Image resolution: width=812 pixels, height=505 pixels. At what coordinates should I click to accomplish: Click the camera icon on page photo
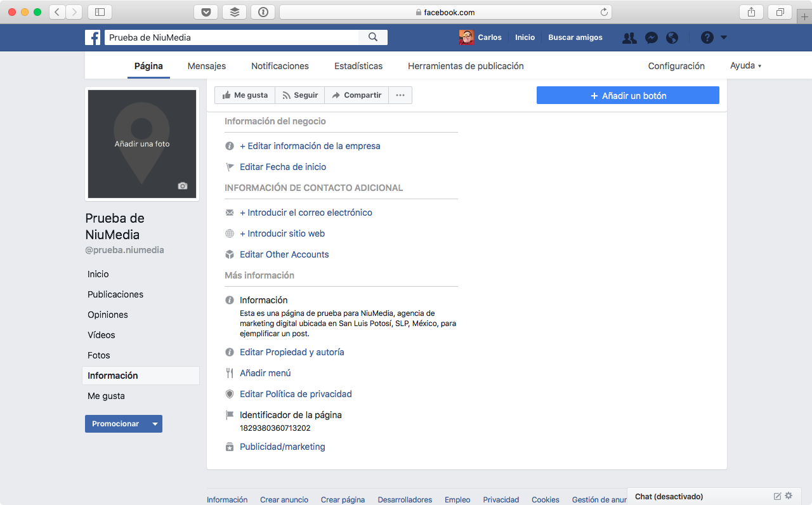coord(183,186)
